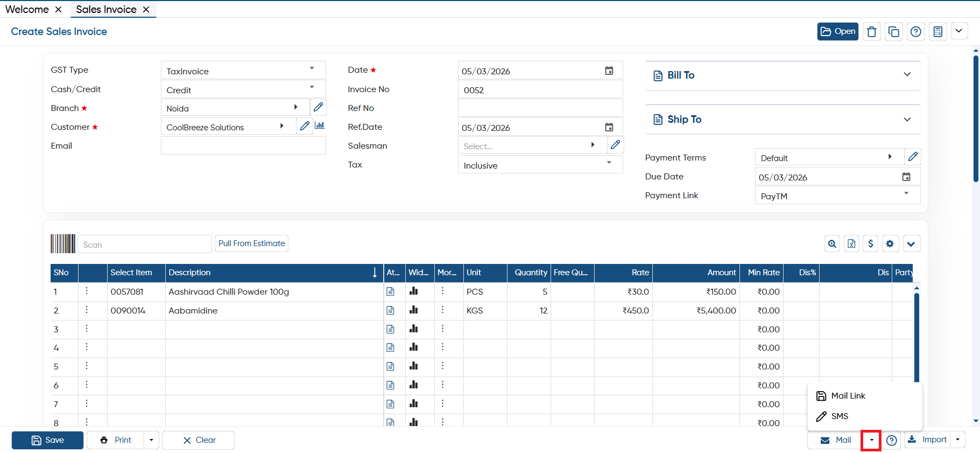This screenshot has height=453, width=980.
Task: Click the dollar currency icon above grid
Action: pos(871,243)
